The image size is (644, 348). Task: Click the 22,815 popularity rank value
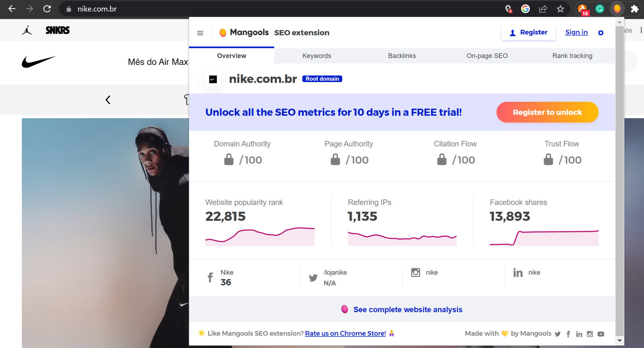(x=225, y=216)
